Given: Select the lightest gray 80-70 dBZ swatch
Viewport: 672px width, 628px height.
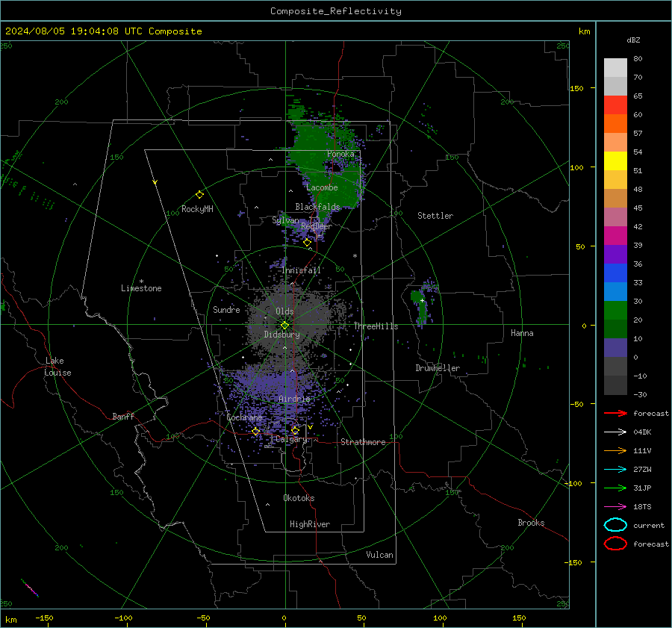Looking at the screenshot, I should point(615,68).
